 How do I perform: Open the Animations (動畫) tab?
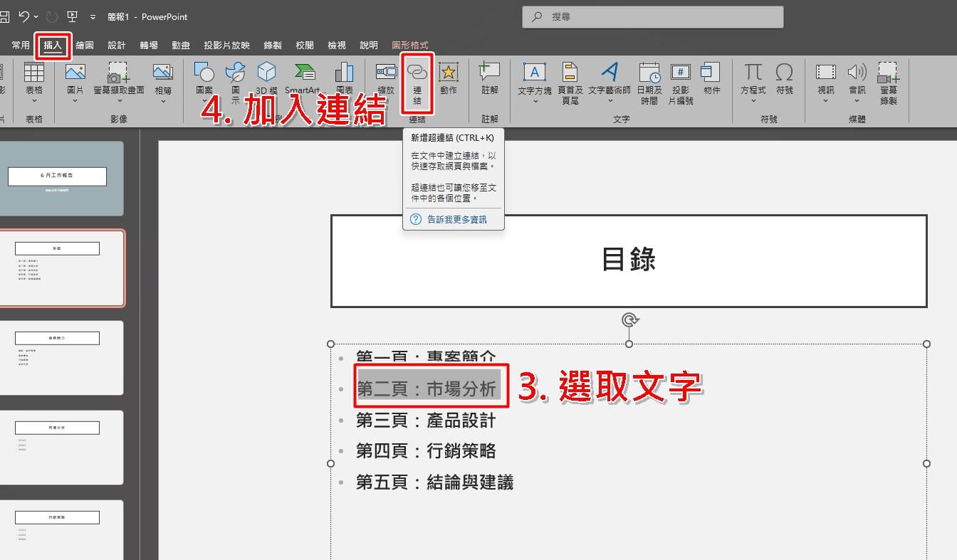[x=181, y=45]
